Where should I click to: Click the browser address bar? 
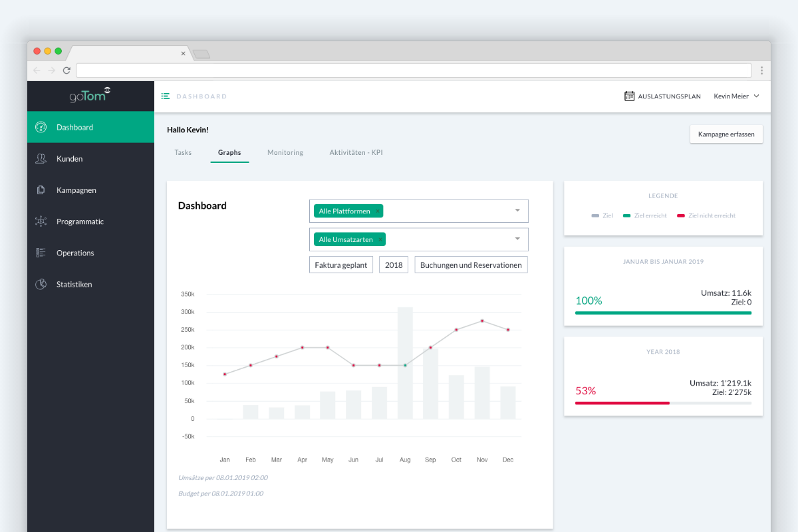click(414, 70)
